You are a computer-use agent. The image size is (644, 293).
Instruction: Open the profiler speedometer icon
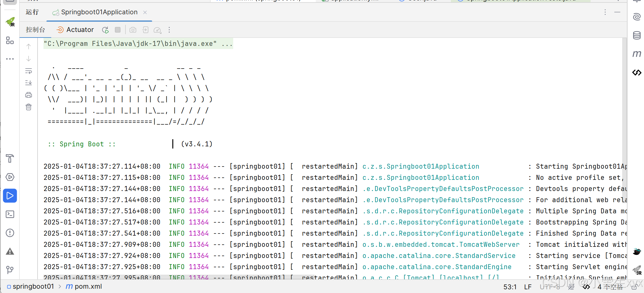point(157,30)
